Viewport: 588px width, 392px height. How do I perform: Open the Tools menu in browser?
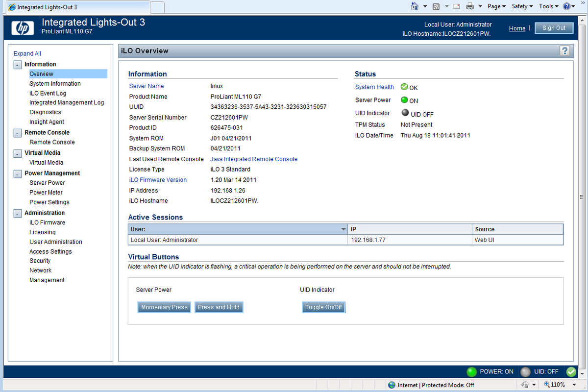tap(547, 6)
